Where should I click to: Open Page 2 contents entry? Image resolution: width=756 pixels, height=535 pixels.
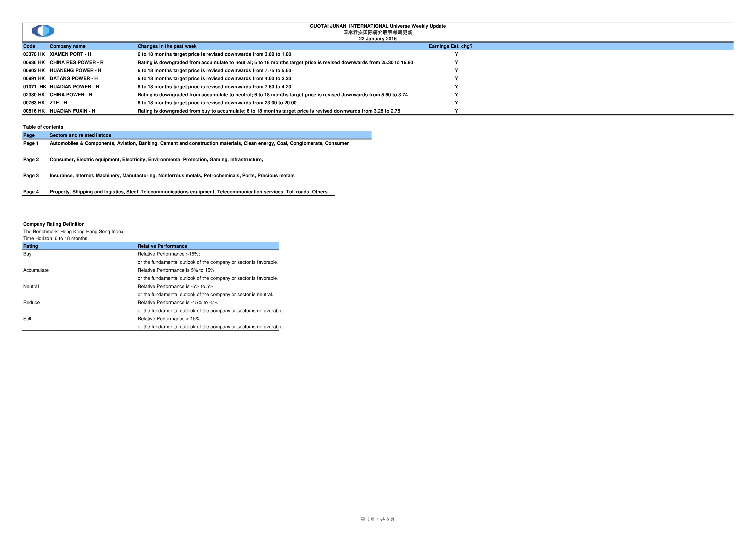tap(31, 159)
